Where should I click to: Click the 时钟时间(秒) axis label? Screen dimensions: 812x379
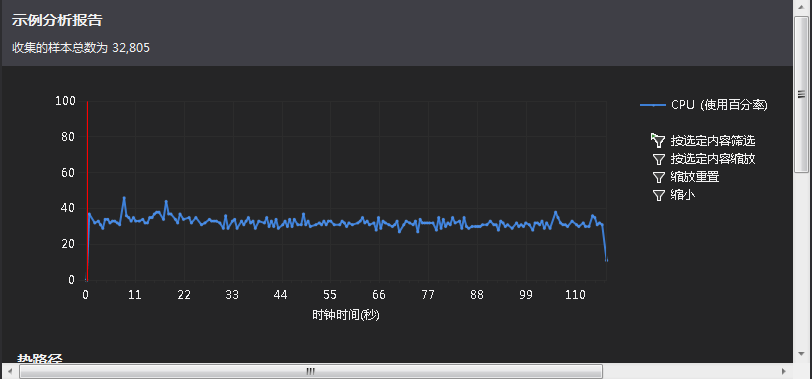345,315
